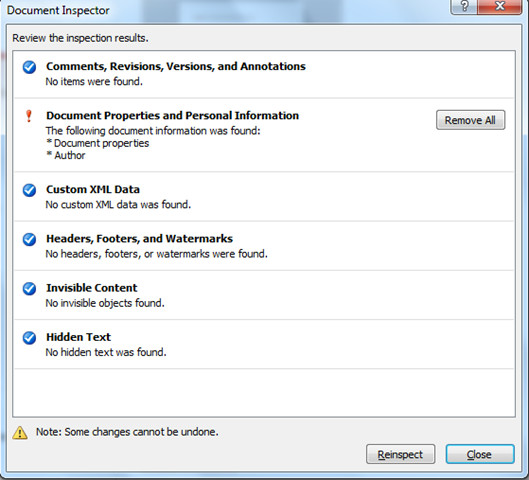Click the checkmark icon beside Hidden Text
The width and height of the screenshot is (529, 480).
29,338
